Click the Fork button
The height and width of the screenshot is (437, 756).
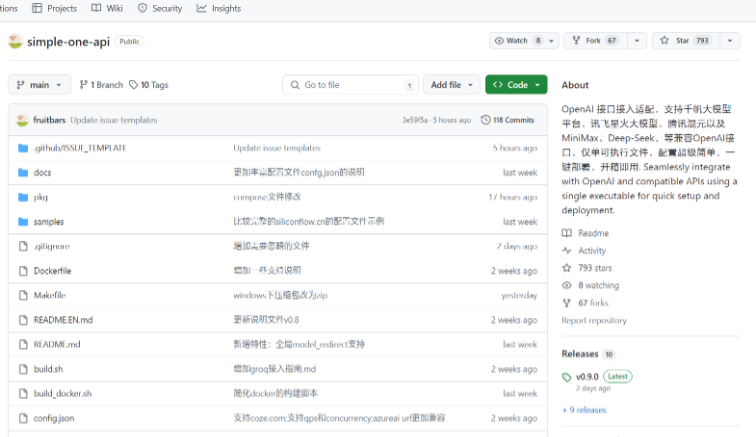point(595,41)
